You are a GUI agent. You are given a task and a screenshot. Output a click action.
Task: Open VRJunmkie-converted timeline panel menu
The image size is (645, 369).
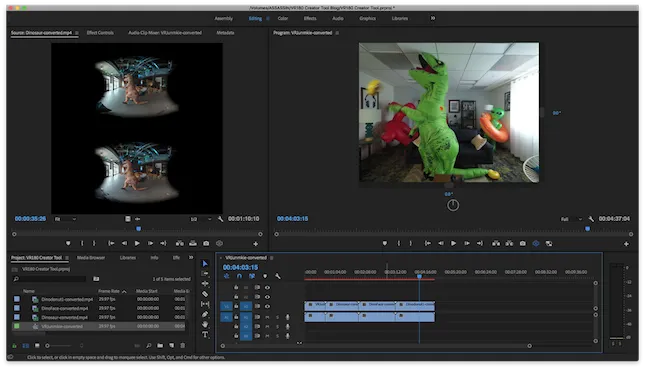271,258
